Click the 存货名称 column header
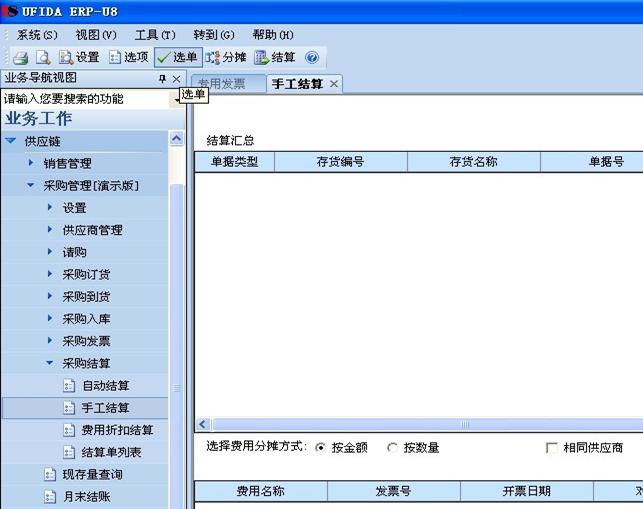This screenshot has height=509, width=643. click(x=474, y=162)
